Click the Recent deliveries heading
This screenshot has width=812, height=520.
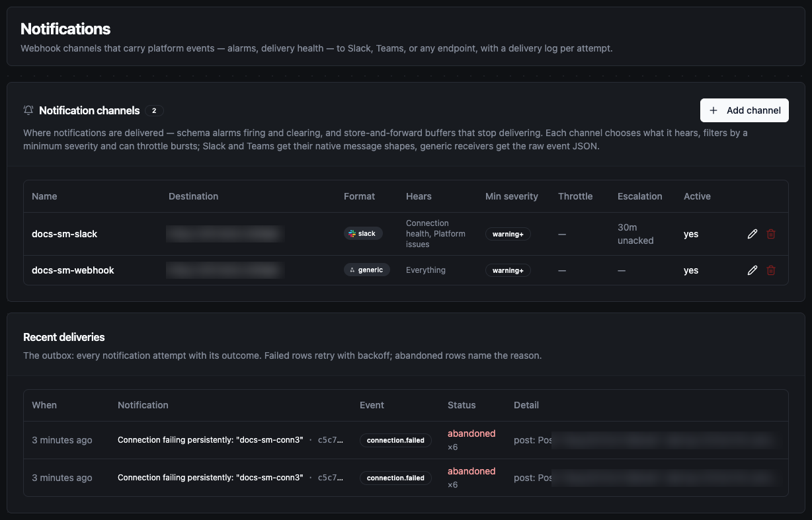pyautogui.click(x=64, y=337)
